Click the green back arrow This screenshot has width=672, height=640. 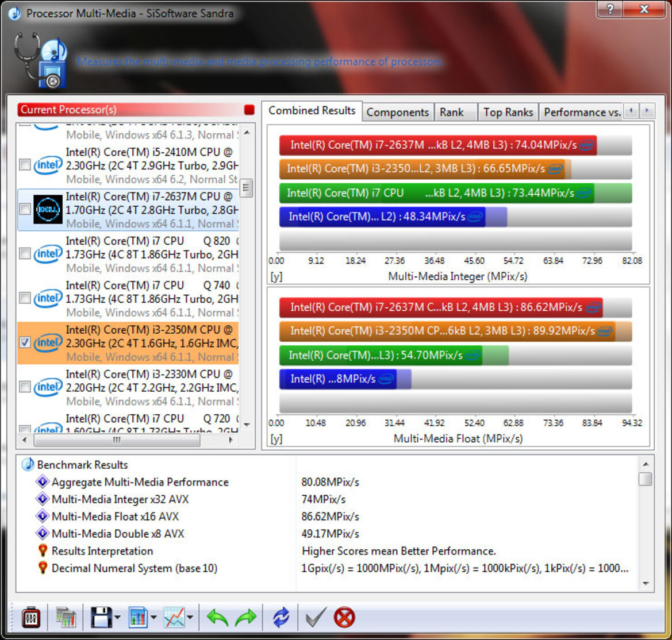click(217, 617)
